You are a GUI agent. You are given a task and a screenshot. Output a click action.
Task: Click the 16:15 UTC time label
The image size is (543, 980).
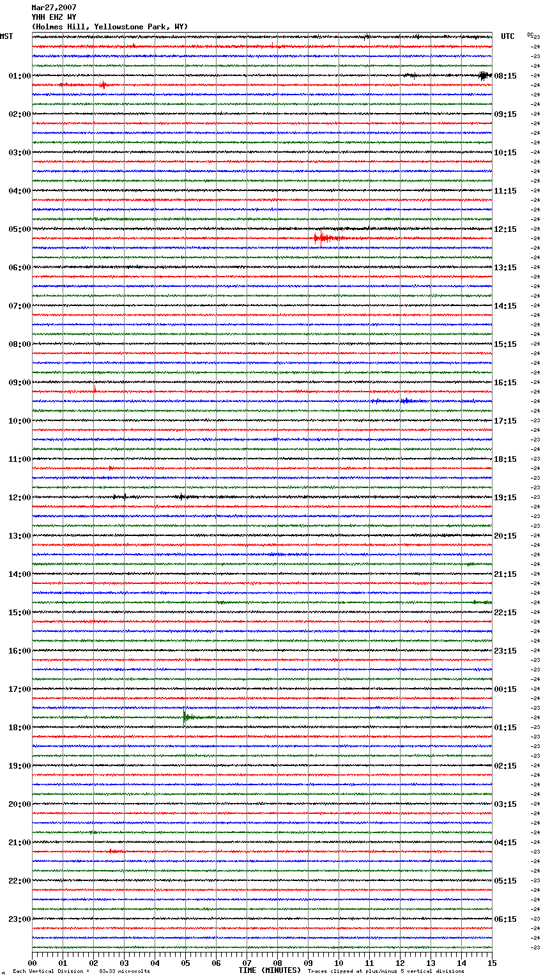tap(505, 383)
